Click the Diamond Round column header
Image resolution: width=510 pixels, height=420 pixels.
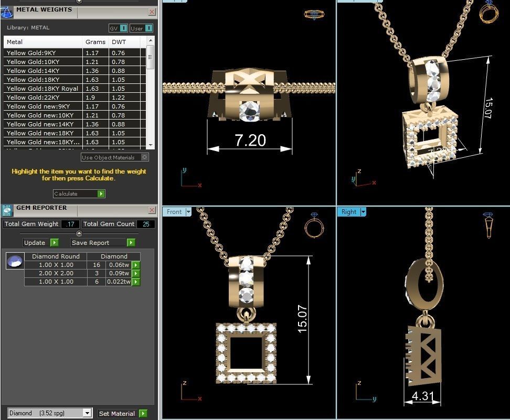56,256
